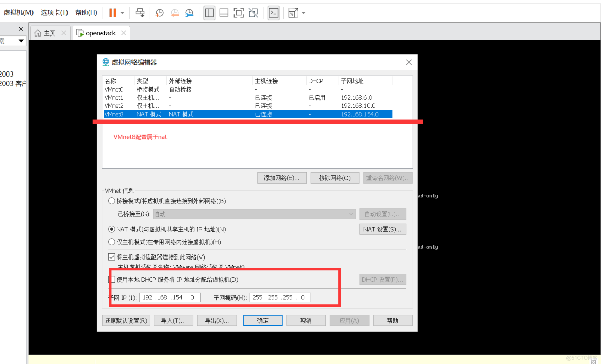The width and height of the screenshot is (601, 364).
Task: Open dropdown arrow next to pause button
Action: tap(123, 13)
